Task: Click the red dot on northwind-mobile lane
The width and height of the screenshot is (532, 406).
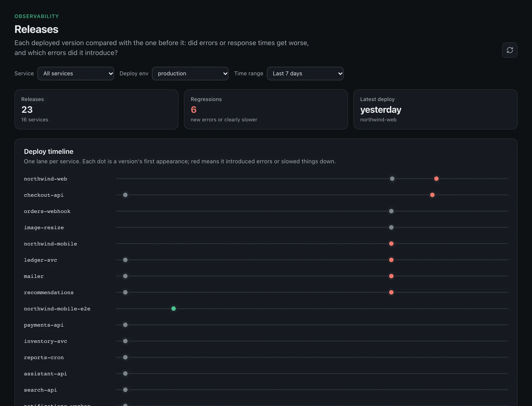Action: pyautogui.click(x=391, y=244)
